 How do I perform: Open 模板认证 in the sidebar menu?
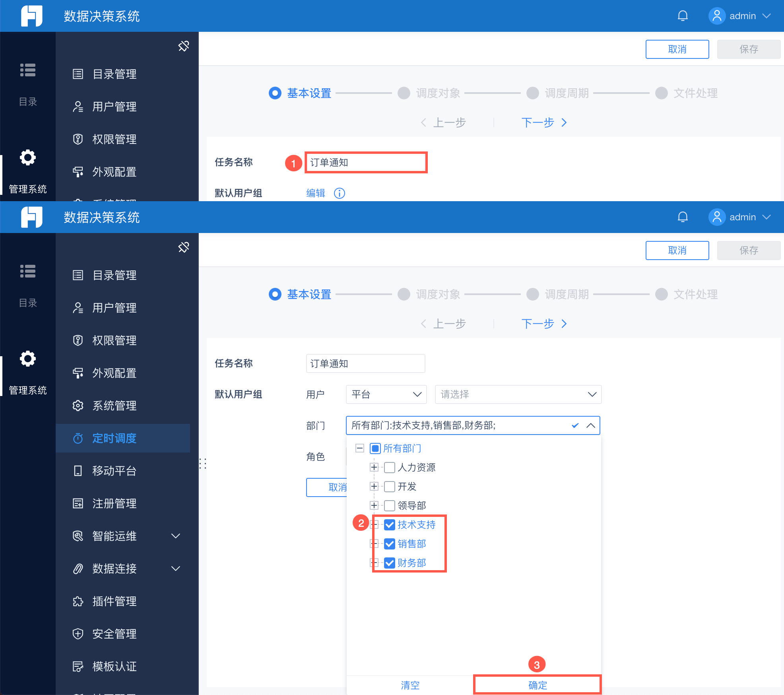click(114, 666)
